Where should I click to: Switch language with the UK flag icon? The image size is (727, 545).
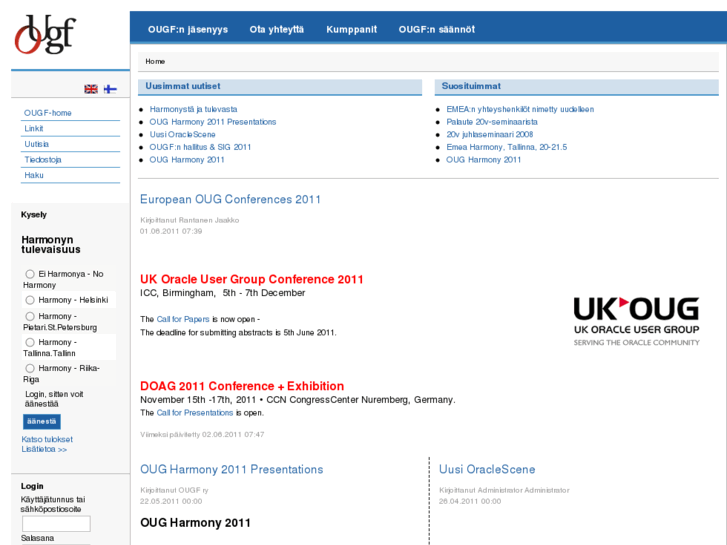[91, 89]
